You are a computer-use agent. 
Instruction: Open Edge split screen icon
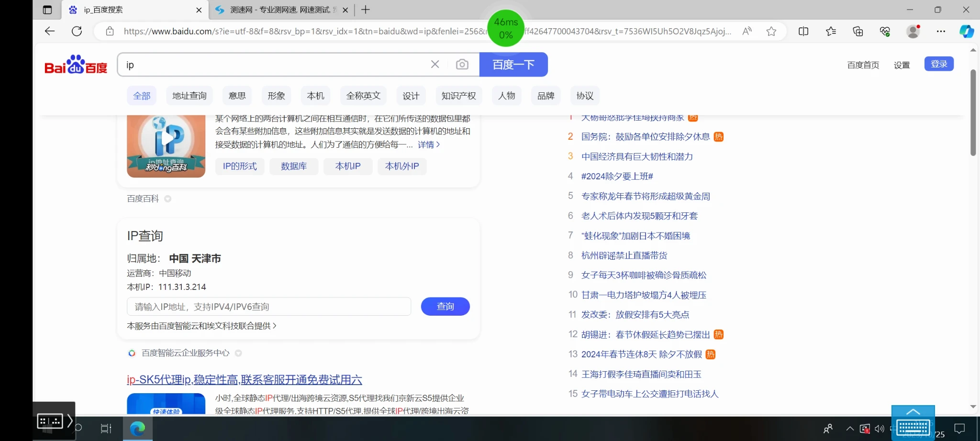(803, 32)
